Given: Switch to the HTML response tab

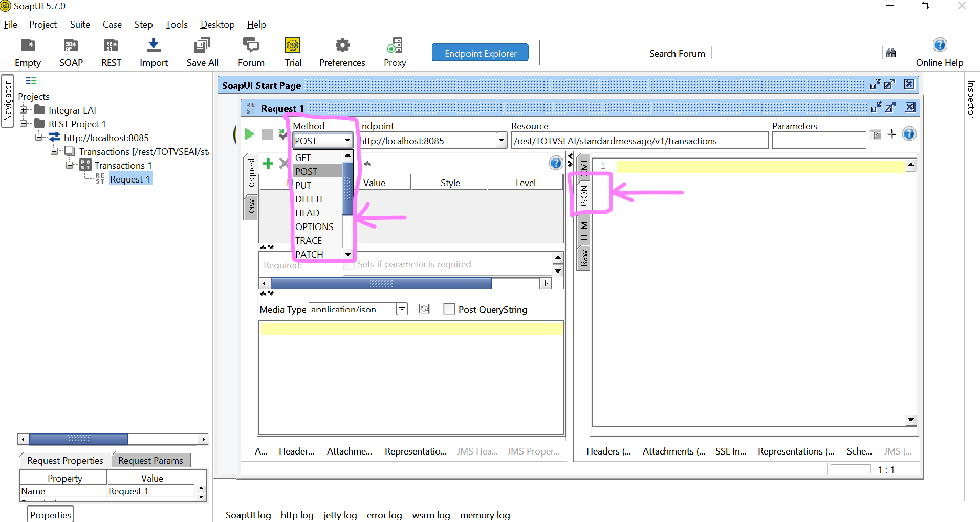Looking at the screenshot, I should coord(583,228).
